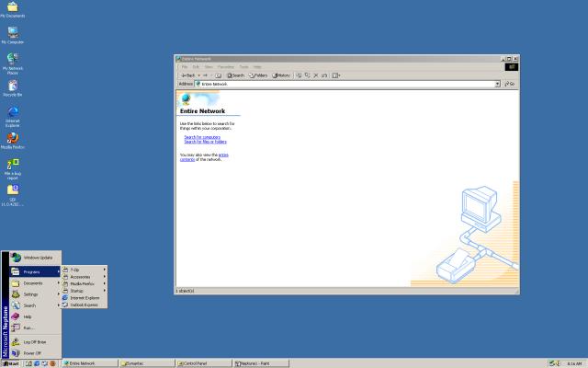Open the Favorites menu
The width and height of the screenshot is (588, 368).
[226, 67]
